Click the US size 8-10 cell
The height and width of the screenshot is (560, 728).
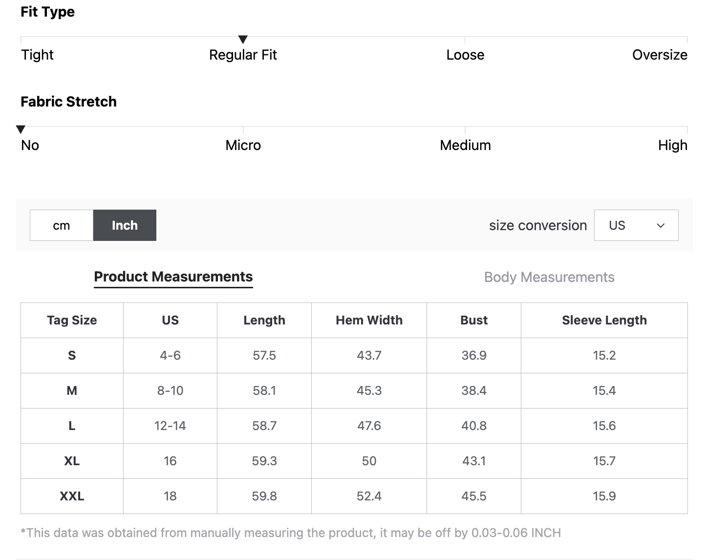[170, 390]
